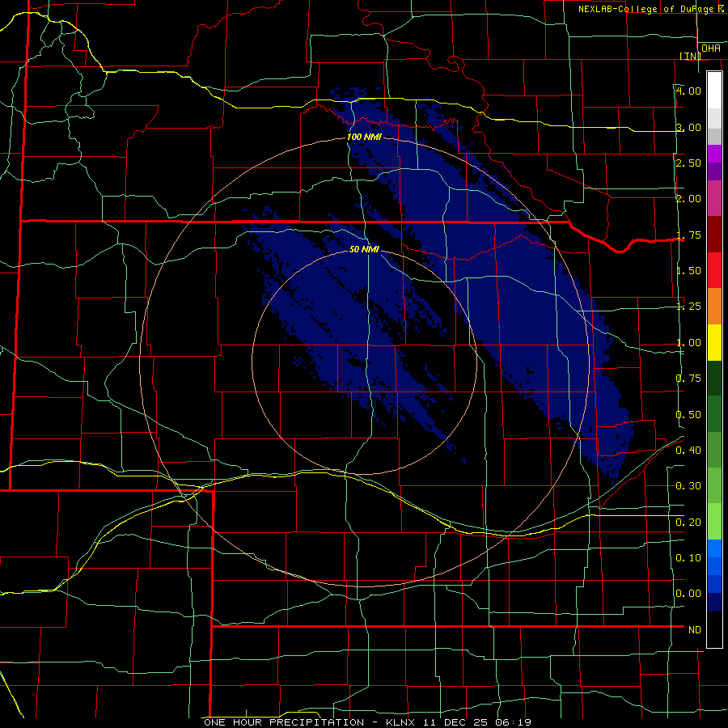Image resolution: width=728 pixels, height=728 pixels.
Task: Click the 0.50 legend value
Action: [x=688, y=415]
